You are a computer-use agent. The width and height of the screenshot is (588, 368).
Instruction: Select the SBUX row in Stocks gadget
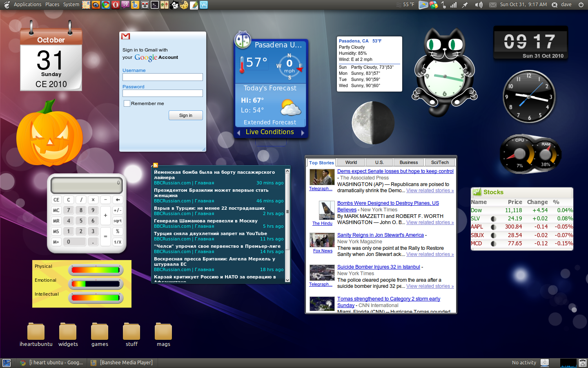522,235
